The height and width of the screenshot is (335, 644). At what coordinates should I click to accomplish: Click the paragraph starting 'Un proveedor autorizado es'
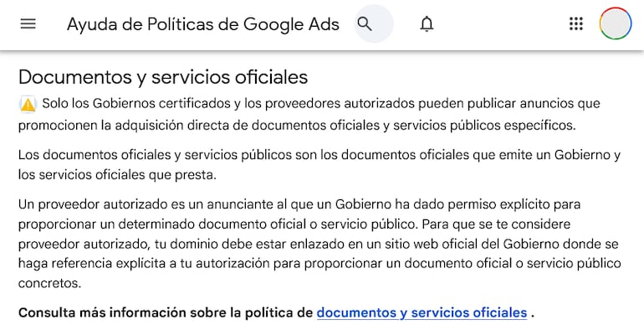319,244
